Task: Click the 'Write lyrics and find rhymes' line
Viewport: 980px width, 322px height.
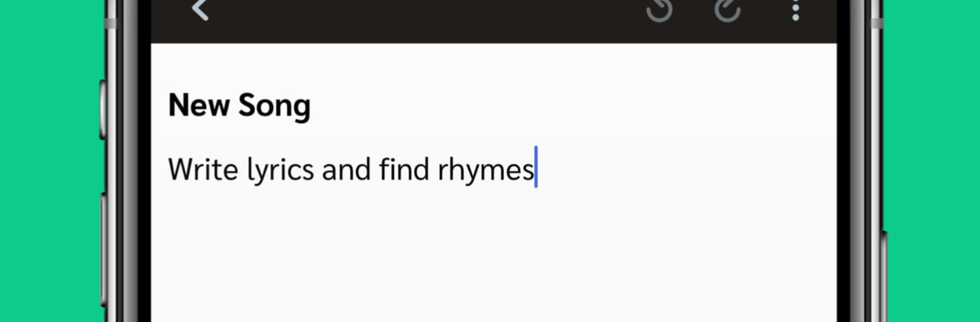Action: 351,169
